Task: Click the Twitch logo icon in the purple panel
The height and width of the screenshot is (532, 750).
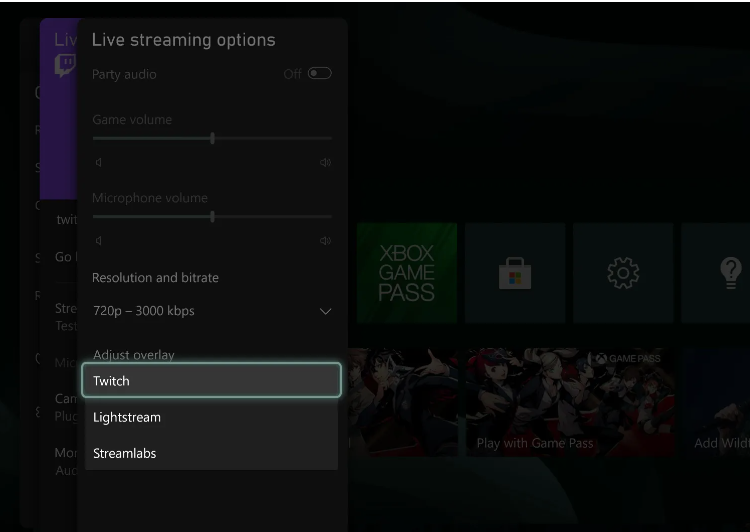Action: [65, 65]
